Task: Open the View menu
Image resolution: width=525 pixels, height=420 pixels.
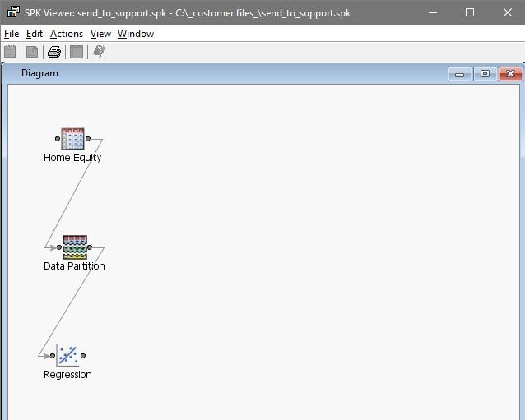Action: click(100, 34)
